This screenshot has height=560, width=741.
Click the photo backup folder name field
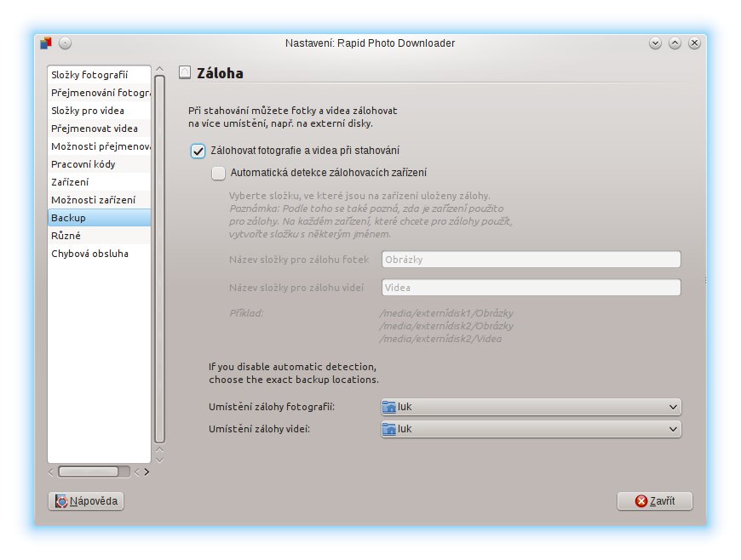[531, 260]
